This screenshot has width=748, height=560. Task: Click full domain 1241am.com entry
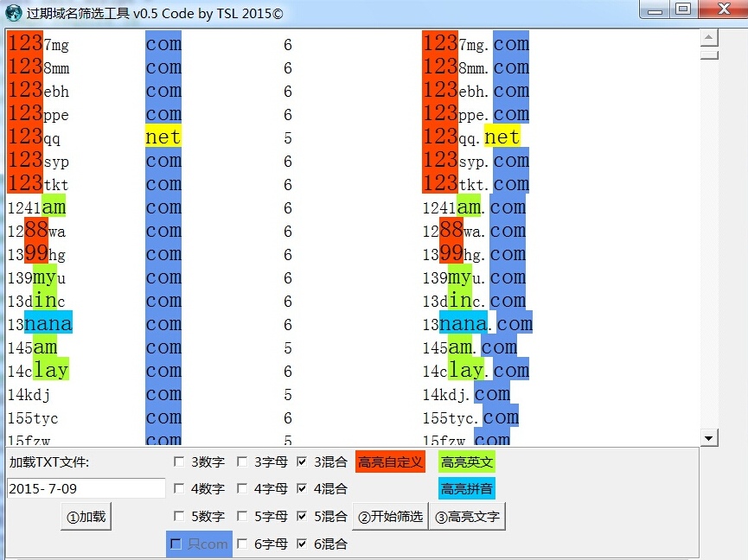474,207
